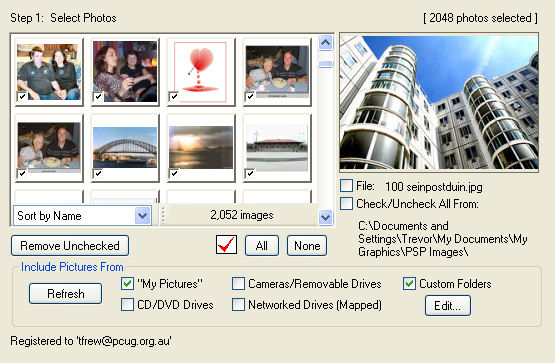Click the large building preview image
The width and height of the screenshot is (555, 363).
439,102
